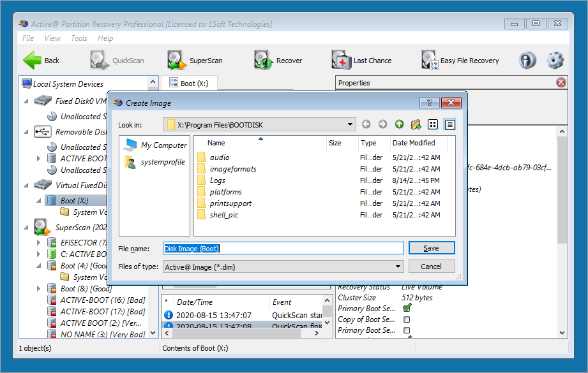
Task: Expand the Look in path dropdown
Action: [350, 124]
